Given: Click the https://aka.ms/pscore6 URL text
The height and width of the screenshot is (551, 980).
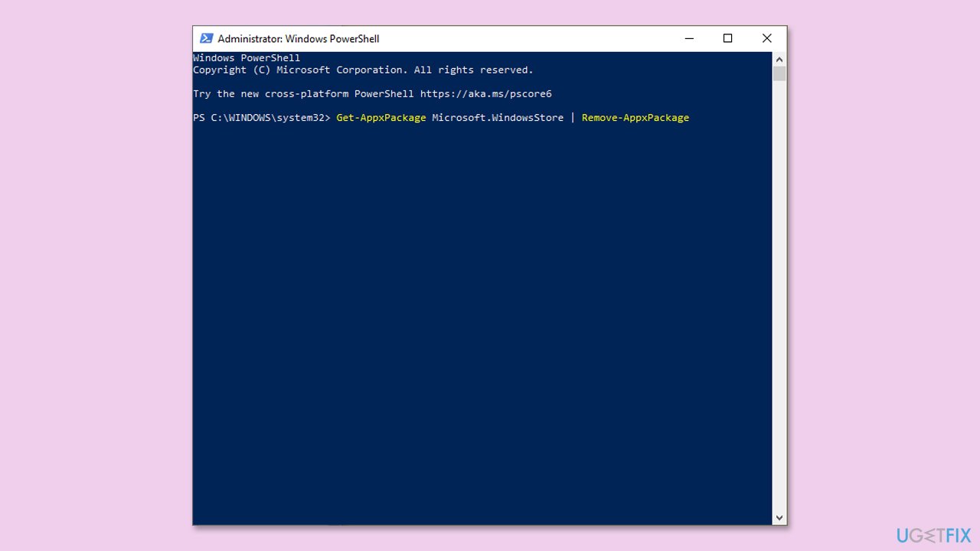Looking at the screenshot, I should click(486, 93).
